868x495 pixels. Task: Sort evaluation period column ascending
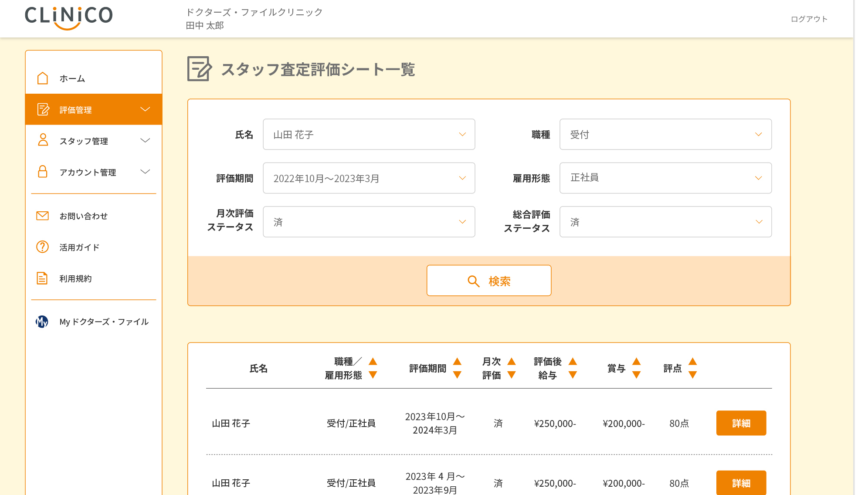[457, 362]
